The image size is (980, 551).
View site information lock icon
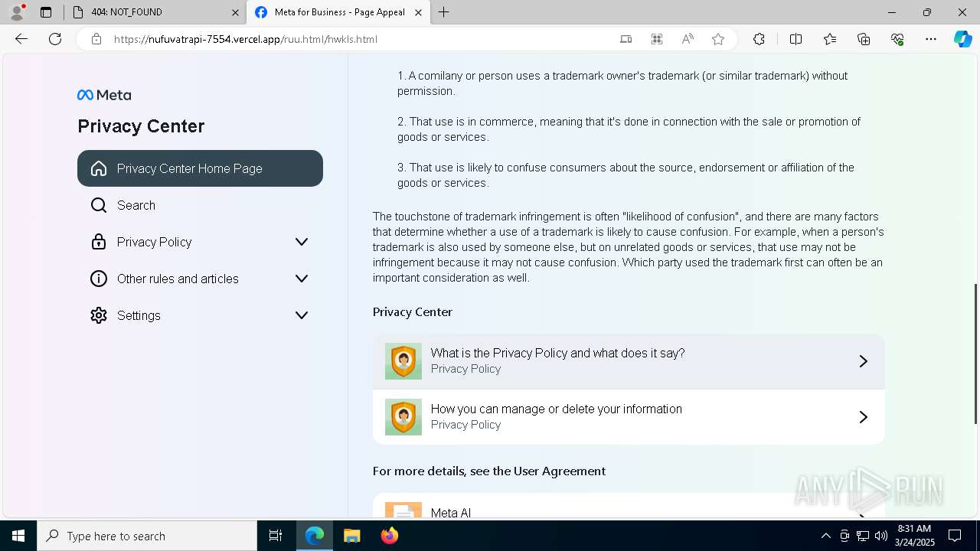96,39
